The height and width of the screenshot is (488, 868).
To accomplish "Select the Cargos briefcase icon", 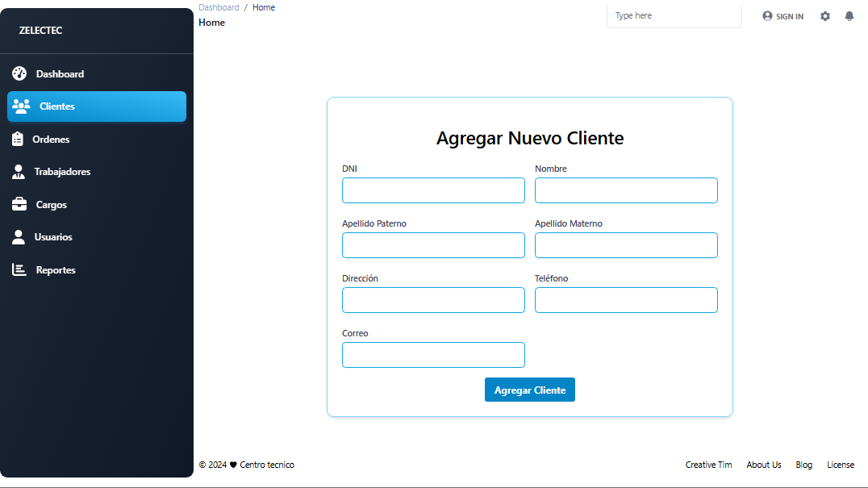I will tap(19, 204).
